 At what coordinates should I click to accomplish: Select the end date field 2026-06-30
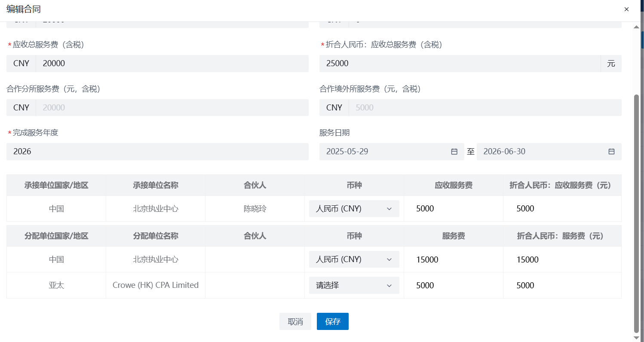[542, 152]
